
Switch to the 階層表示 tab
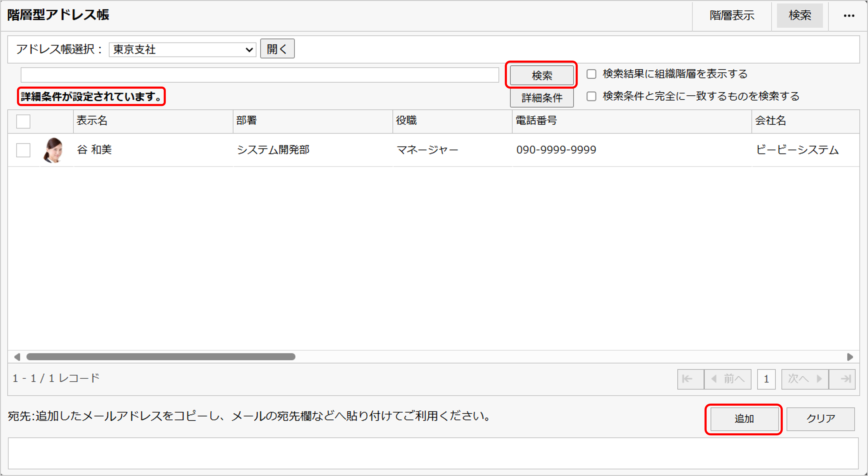pos(732,16)
